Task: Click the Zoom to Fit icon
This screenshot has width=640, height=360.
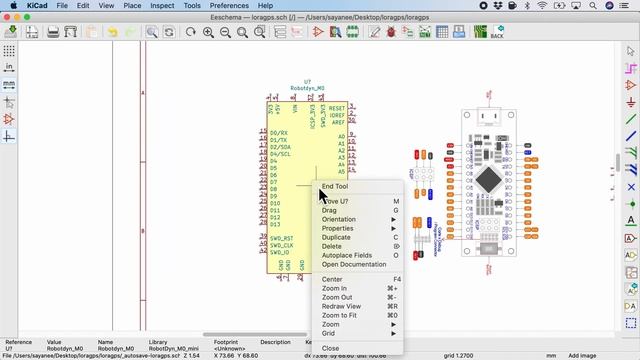Action: (x=242, y=32)
